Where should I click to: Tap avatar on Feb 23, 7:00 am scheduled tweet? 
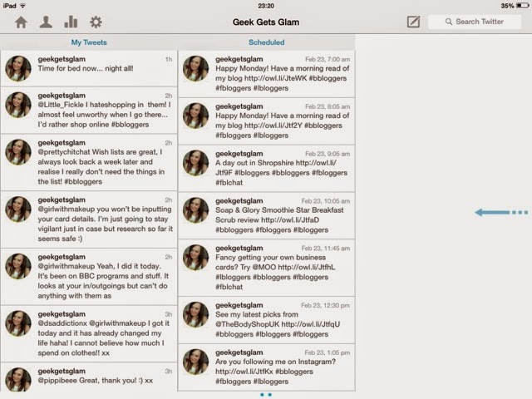[196, 68]
